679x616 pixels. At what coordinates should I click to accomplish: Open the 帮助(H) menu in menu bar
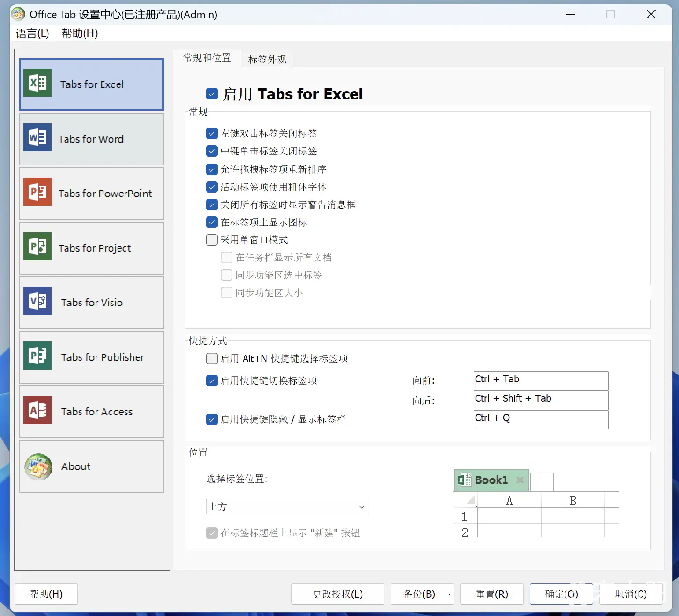pos(80,33)
